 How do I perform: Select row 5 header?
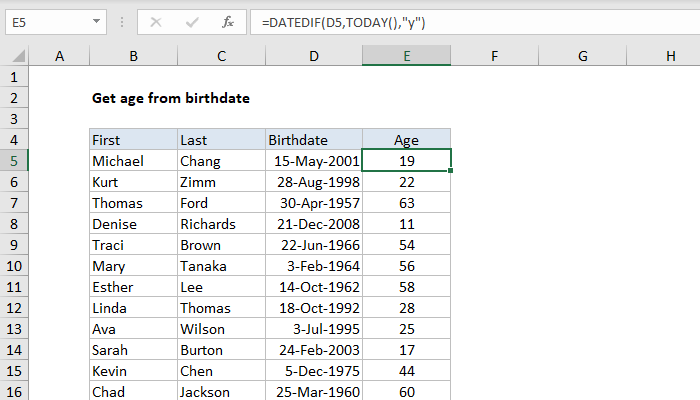tap(14, 160)
